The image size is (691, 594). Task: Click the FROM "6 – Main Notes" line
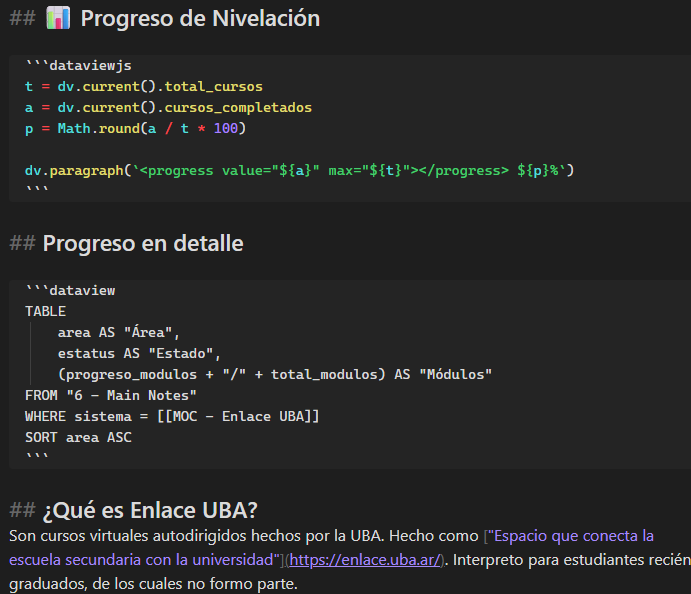coord(110,395)
